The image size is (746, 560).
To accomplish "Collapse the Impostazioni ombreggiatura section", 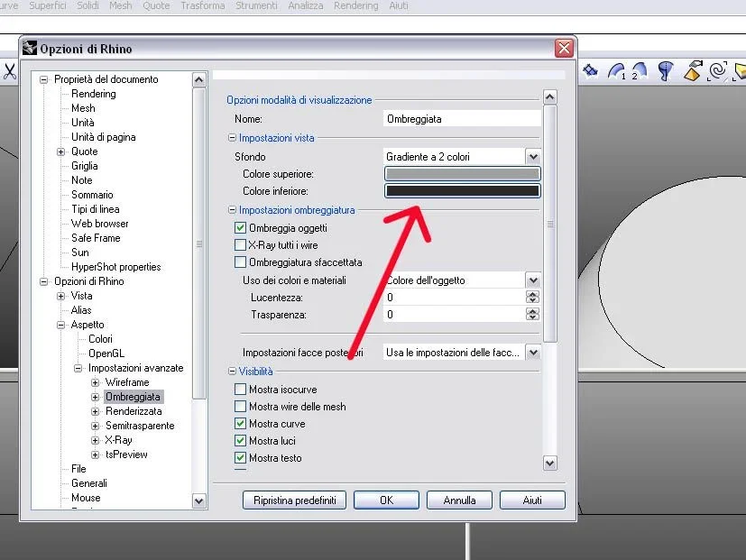I will [x=232, y=210].
